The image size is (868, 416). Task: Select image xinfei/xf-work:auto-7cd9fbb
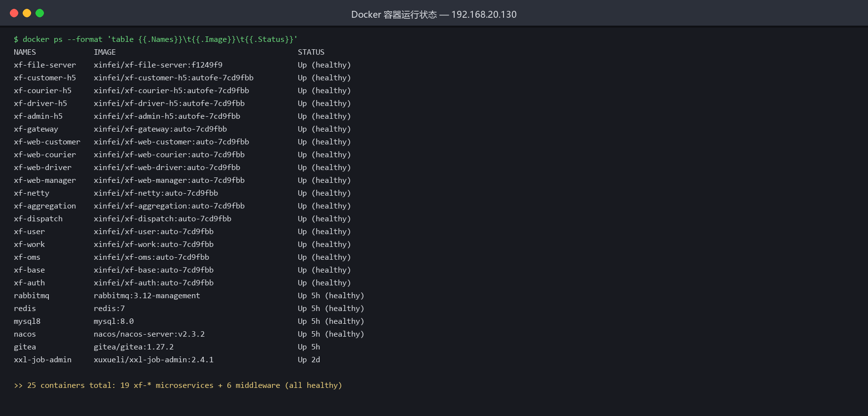(154, 244)
